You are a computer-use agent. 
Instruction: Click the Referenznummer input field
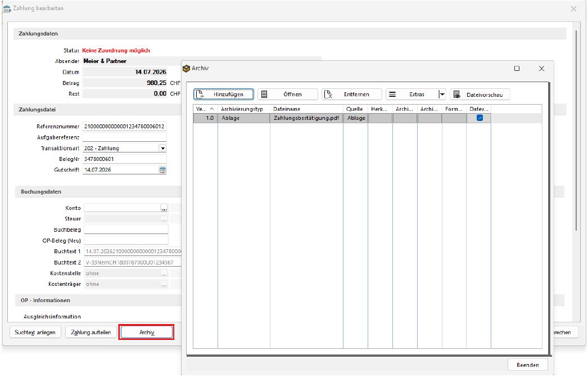[x=124, y=127]
